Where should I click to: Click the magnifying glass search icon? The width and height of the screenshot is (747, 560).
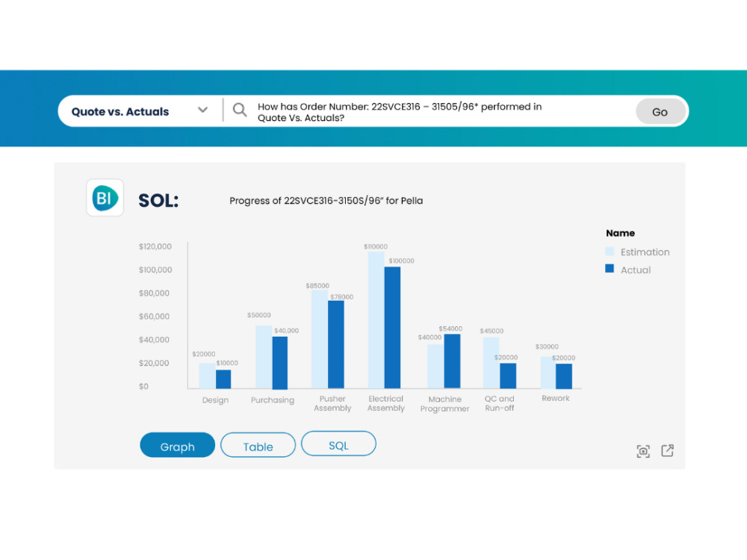tap(240, 110)
